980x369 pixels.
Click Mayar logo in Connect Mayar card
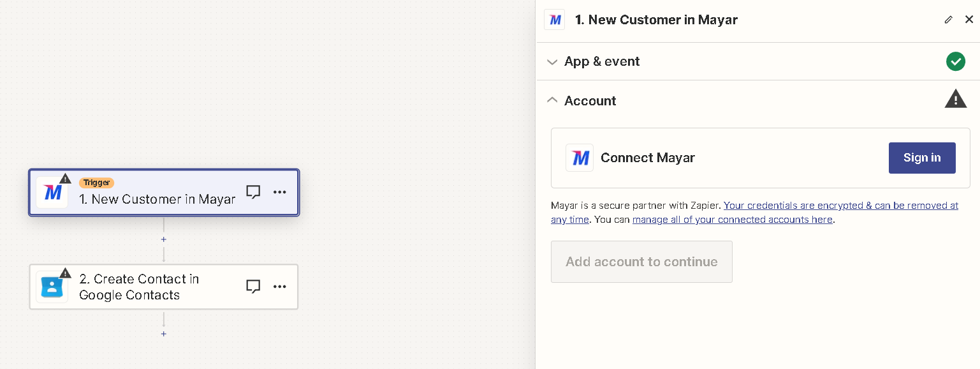[580, 158]
